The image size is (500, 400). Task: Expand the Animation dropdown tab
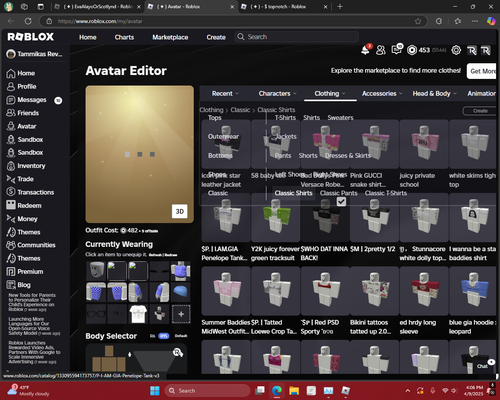coord(481,94)
